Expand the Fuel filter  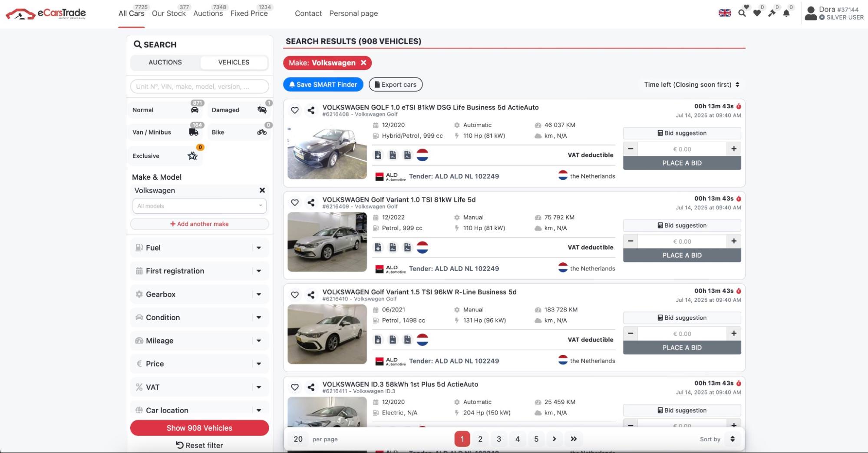coord(199,248)
